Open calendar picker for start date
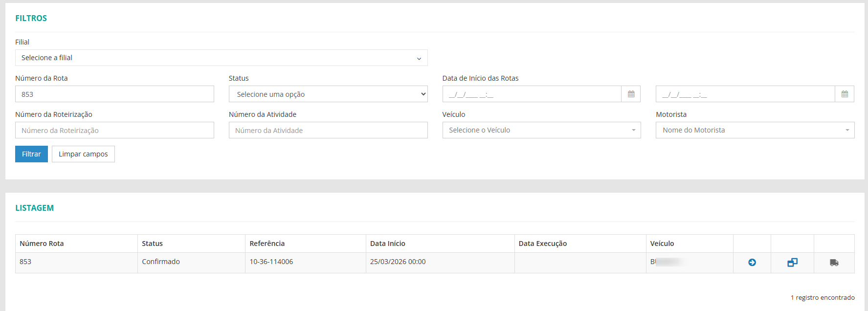 pos(631,94)
